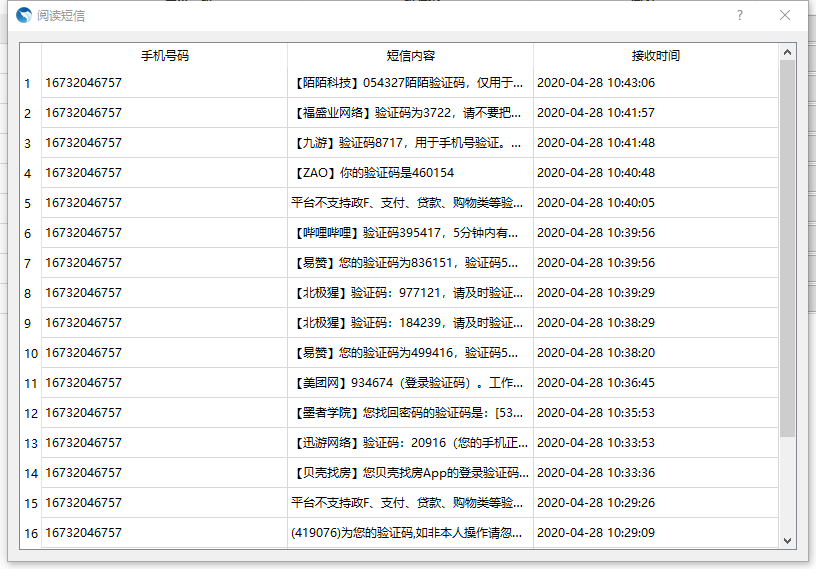Click the time 2020-04-28 10:33:36
The image size is (816, 569).
pos(596,473)
